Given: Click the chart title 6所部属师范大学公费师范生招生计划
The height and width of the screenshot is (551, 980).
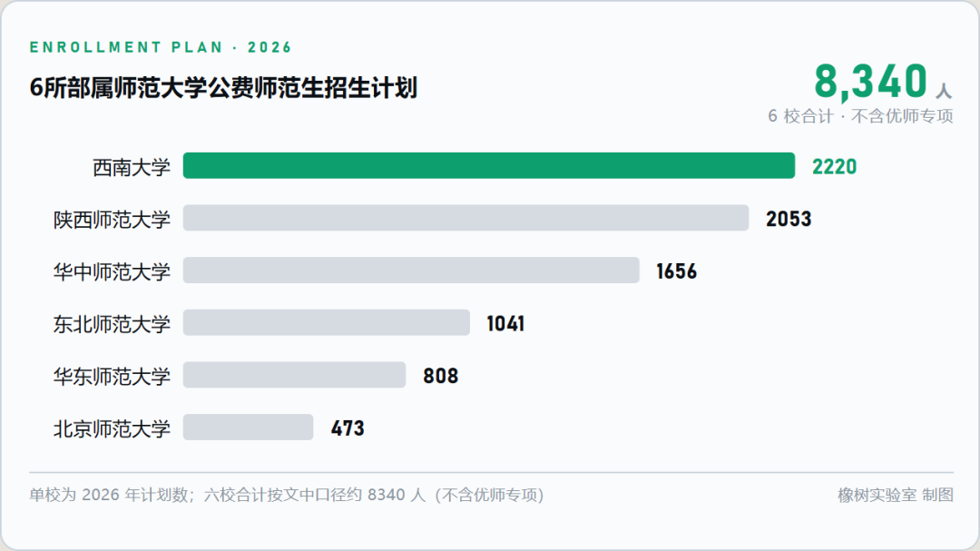Looking at the screenshot, I should point(223,87).
